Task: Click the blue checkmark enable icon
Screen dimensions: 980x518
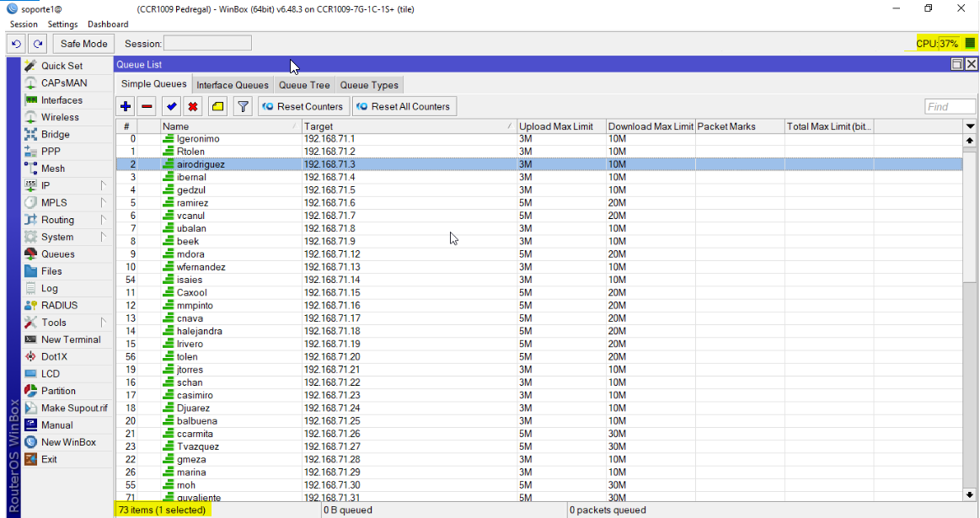Action: click(x=171, y=106)
